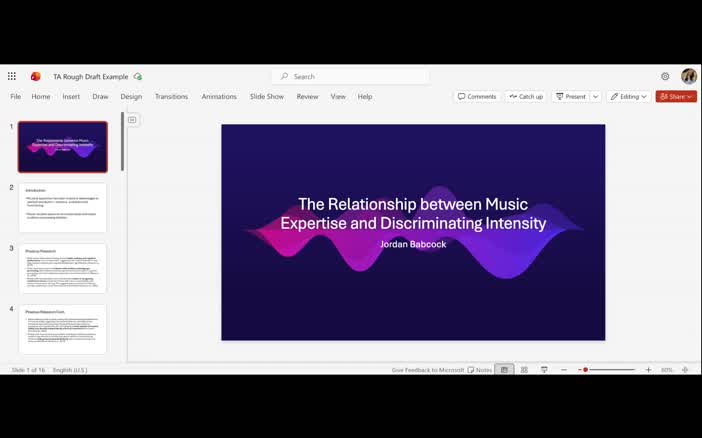Viewport: 702px width, 438px height.
Task: Open the Editing mode dropdown
Action: 629,96
